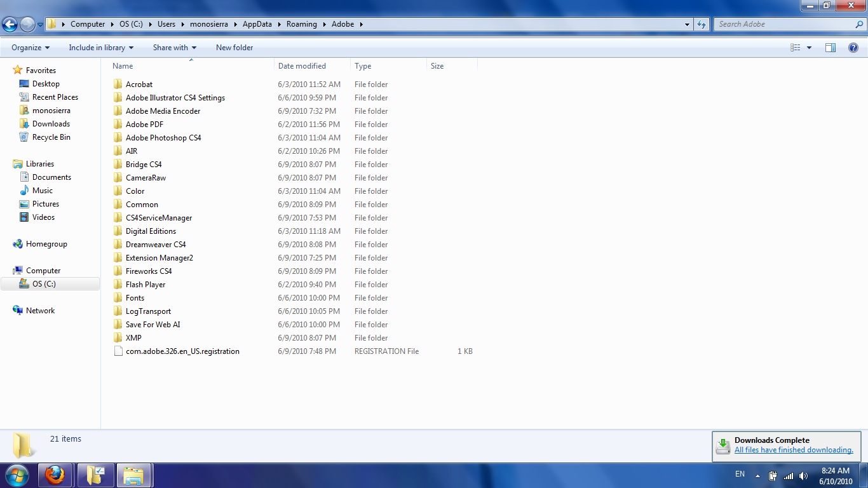Select Computer in navigation pane
The width and height of the screenshot is (868, 488).
tap(43, 271)
